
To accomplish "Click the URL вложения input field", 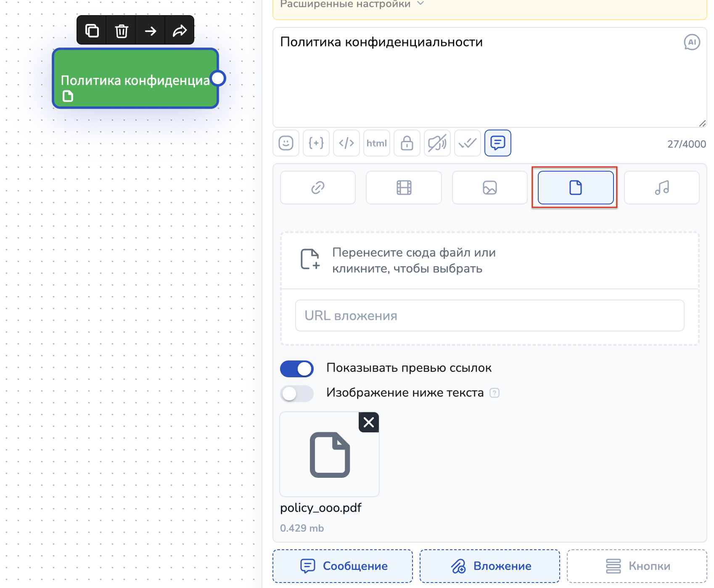I will [x=489, y=315].
